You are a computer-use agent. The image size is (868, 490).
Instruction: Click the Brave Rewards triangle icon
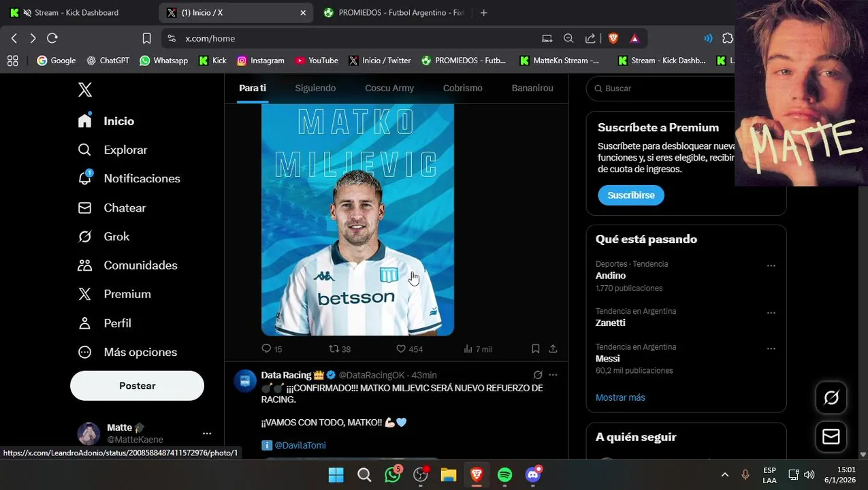pyautogui.click(x=634, y=38)
